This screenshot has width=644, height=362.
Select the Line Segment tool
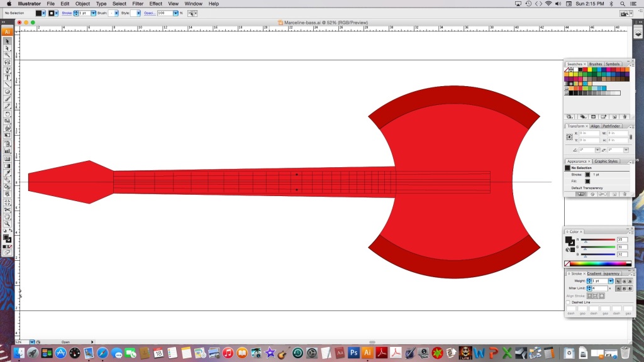pyautogui.click(x=8, y=85)
